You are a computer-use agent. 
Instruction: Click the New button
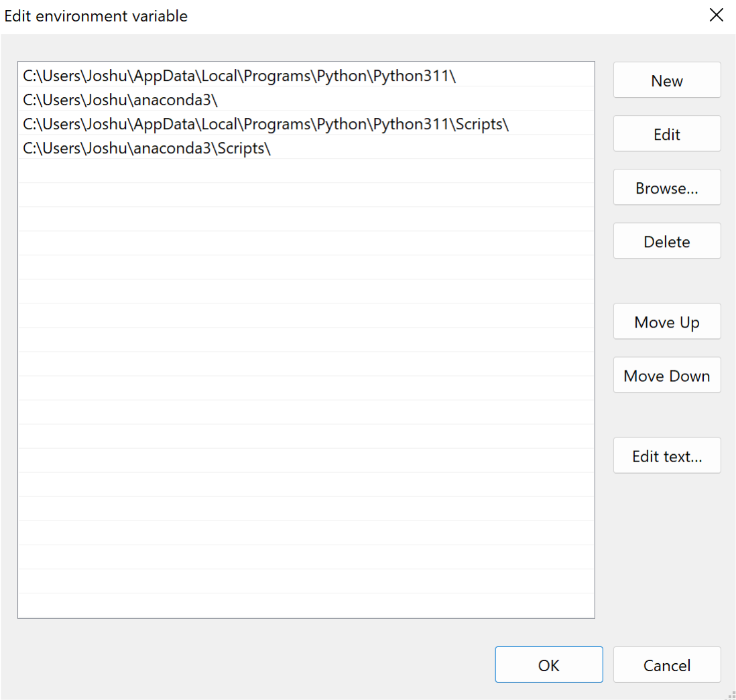pos(666,80)
